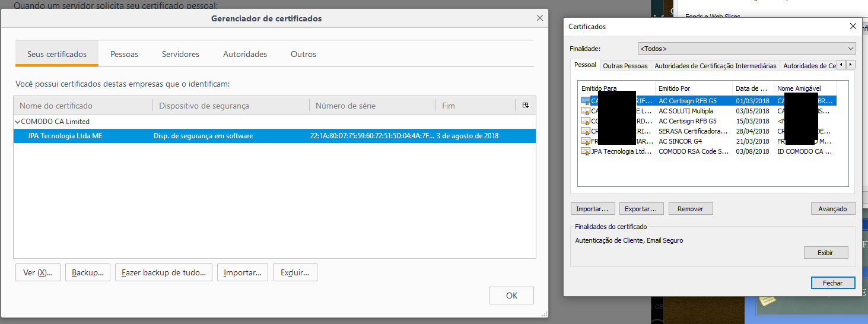This screenshot has width=868, height=324.
Task: Click certificate icon of AC SOLUTI Multipla row
Action: tap(586, 111)
